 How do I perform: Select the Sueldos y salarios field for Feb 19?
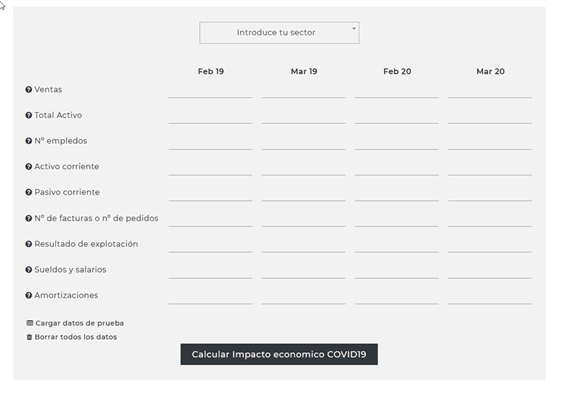(210, 271)
